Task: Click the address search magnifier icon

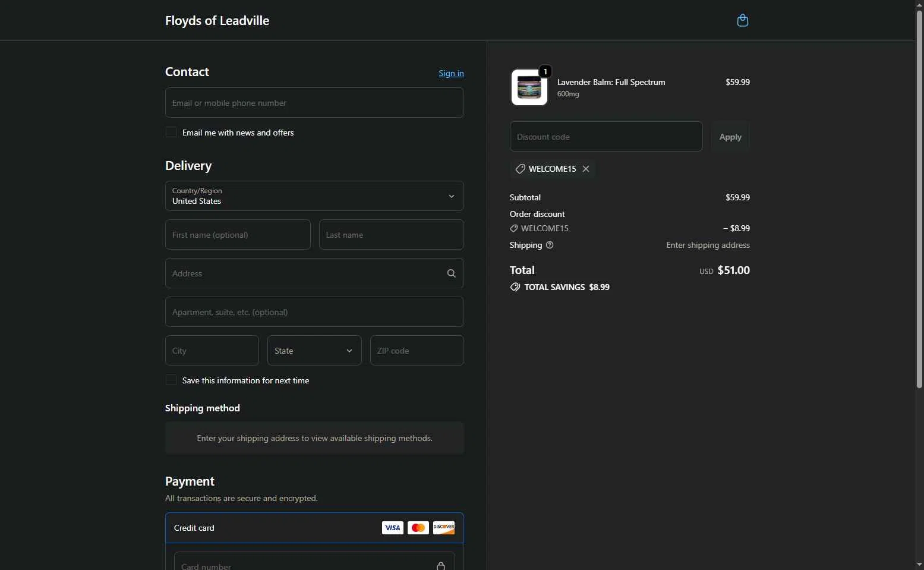Action: [x=452, y=273]
